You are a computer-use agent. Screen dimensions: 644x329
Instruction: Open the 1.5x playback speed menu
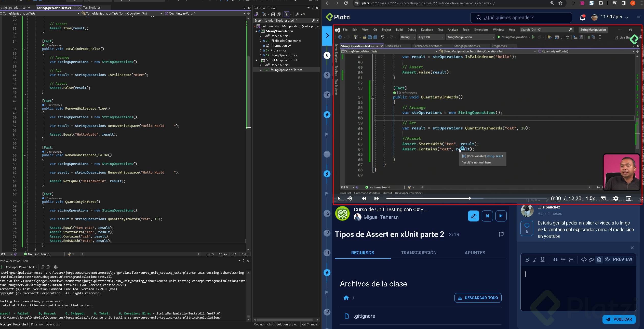pos(590,199)
